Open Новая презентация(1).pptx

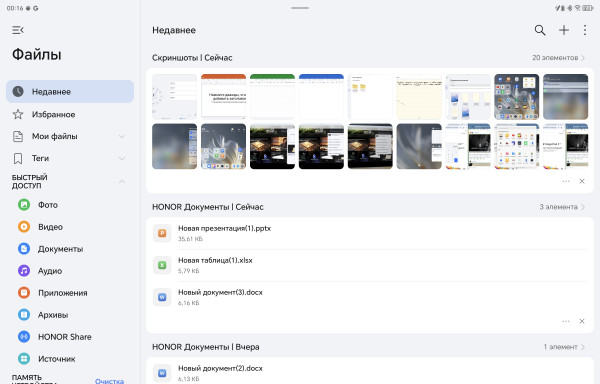[370, 233]
